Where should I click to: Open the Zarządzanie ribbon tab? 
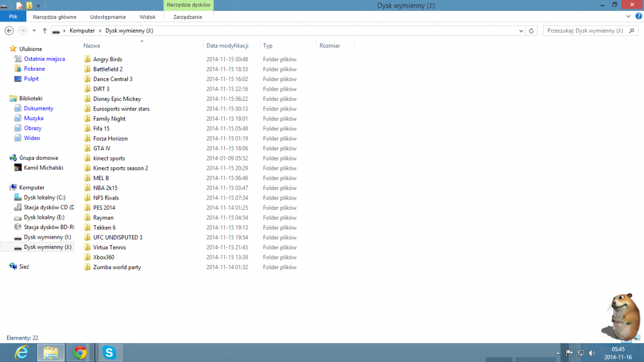[188, 17]
